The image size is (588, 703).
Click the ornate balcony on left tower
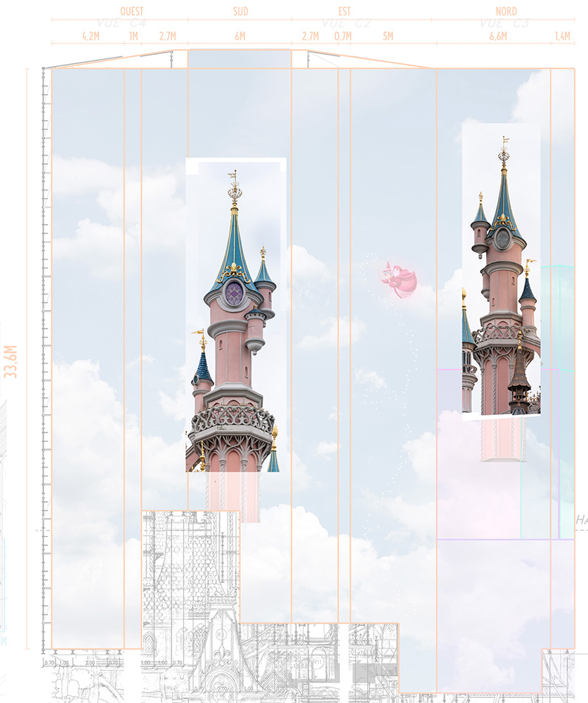pos(232,420)
